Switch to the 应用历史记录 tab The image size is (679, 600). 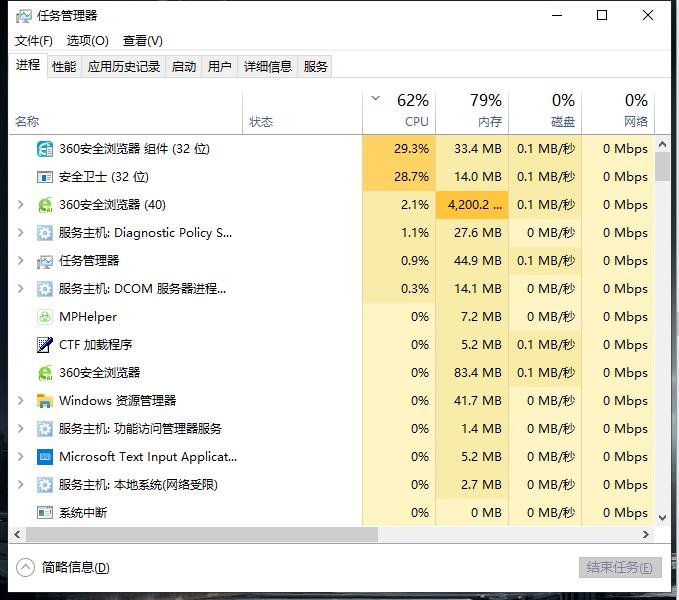pyautogui.click(x=124, y=67)
